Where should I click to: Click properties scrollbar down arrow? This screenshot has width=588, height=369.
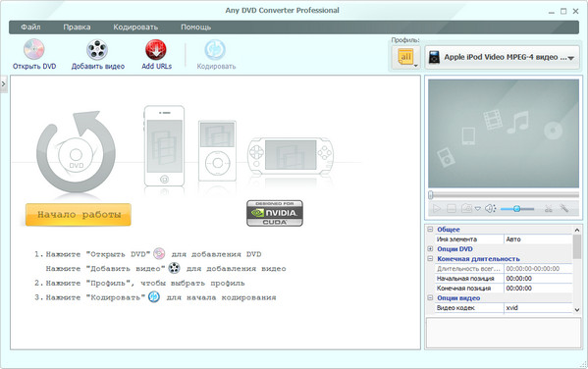[x=577, y=310]
